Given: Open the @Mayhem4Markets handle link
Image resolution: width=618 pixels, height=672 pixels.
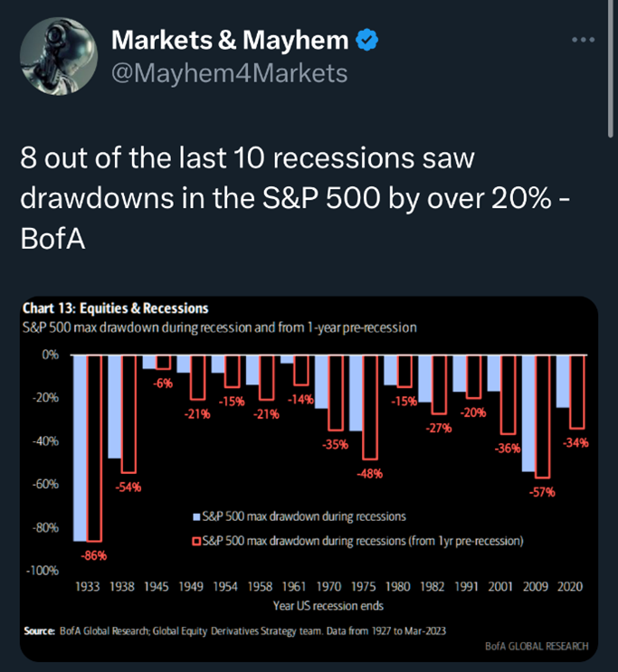Looking at the screenshot, I should point(228,73).
